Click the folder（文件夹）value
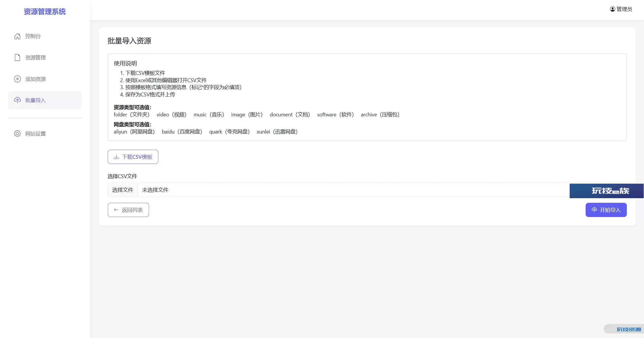Screen dimensions: 644x338 (132, 115)
